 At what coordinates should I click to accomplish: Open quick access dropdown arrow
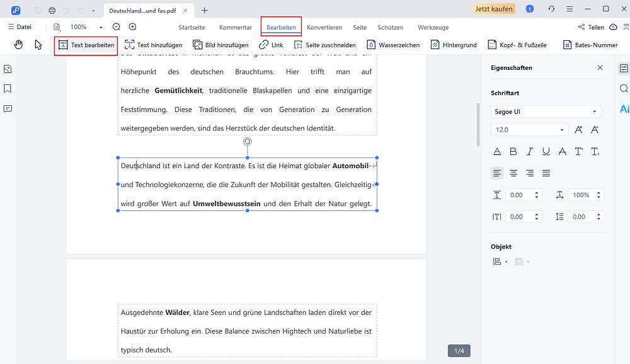tap(93, 11)
